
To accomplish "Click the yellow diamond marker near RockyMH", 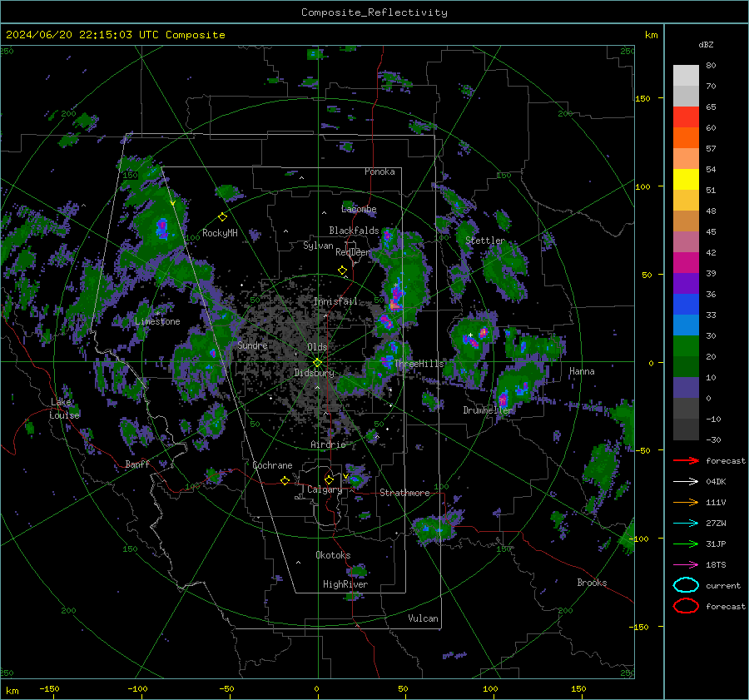I will [x=222, y=217].
